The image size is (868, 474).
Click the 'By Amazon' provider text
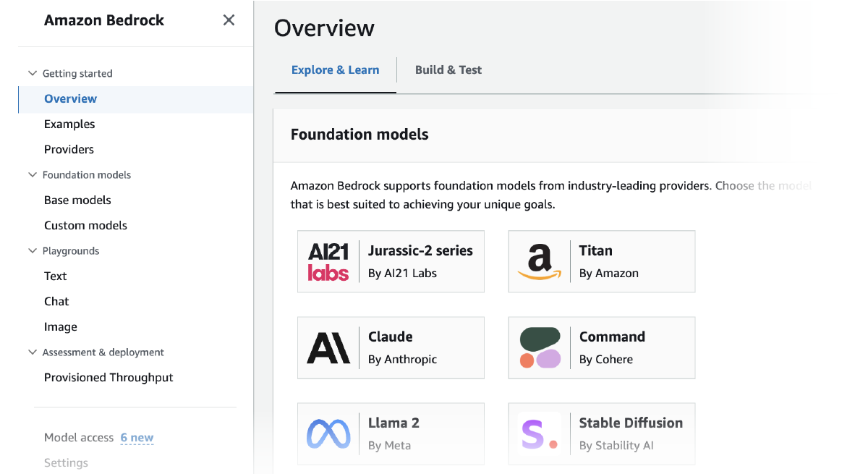609,274
